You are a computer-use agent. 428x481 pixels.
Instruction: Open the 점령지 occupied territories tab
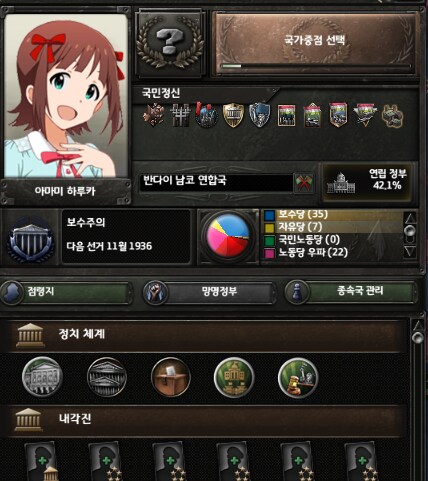tap(66, 292)
